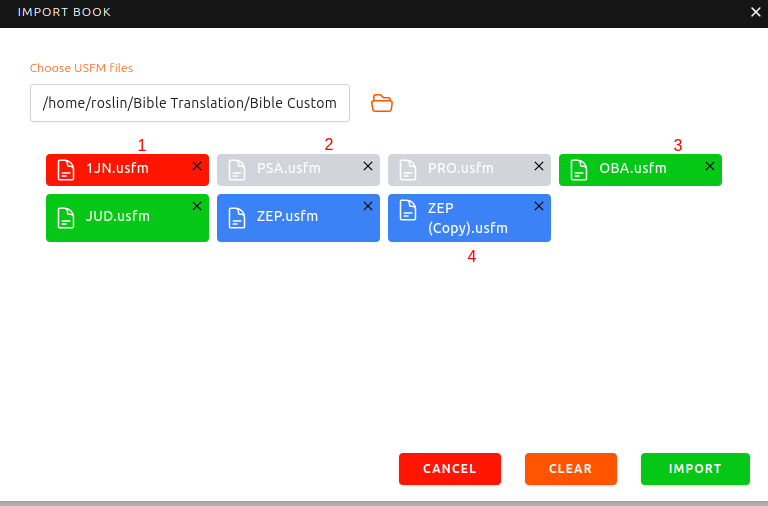Click the ZEP (Copy).usfm file icon
The height and width of the screenshot is (506, 768).
pyautogui.click(x=407, y=210)
